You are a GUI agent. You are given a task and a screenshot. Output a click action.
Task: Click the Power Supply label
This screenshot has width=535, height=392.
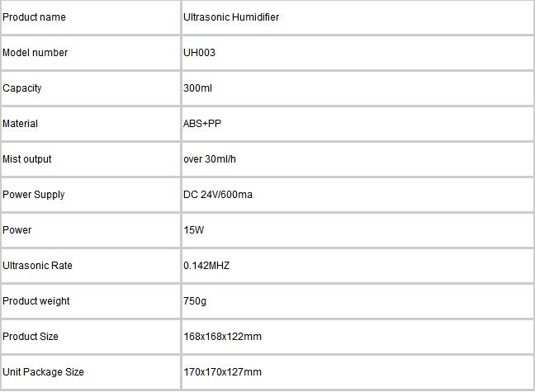pyautogui.click(x=33, y=195)
